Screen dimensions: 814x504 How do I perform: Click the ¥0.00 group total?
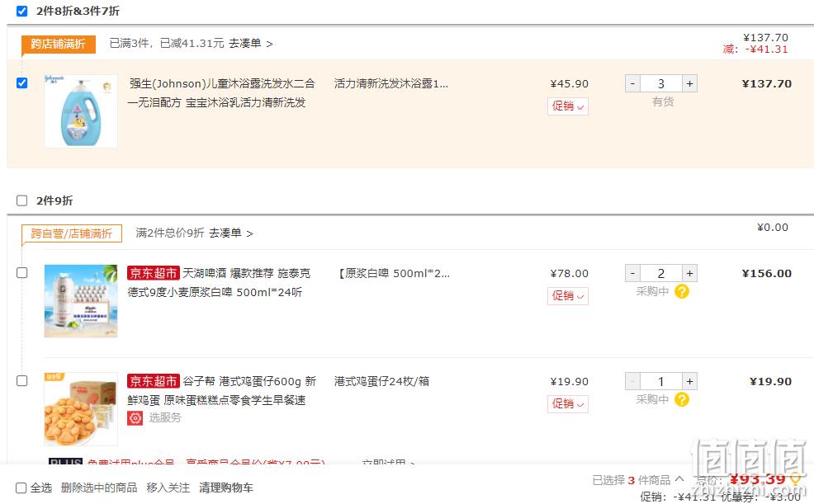(773, 227)
